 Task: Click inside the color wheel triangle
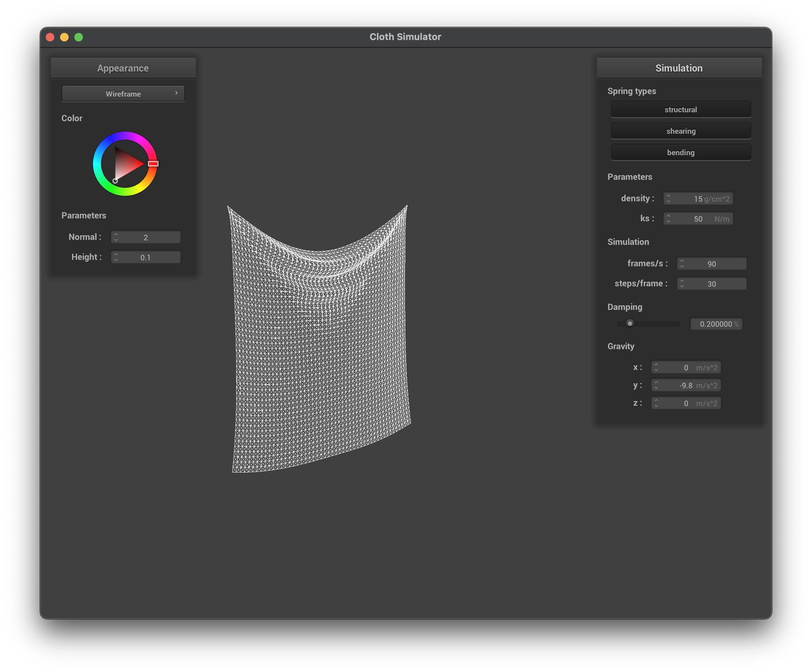(126, 164)
